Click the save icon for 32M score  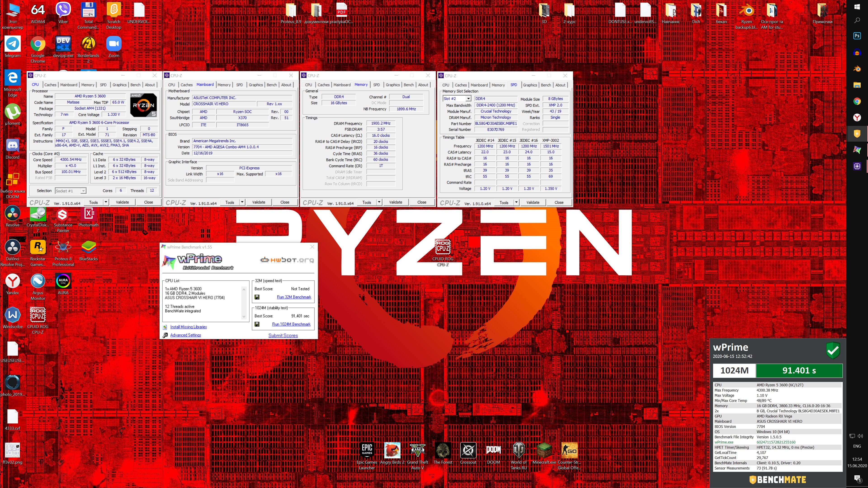pos(257,297)
